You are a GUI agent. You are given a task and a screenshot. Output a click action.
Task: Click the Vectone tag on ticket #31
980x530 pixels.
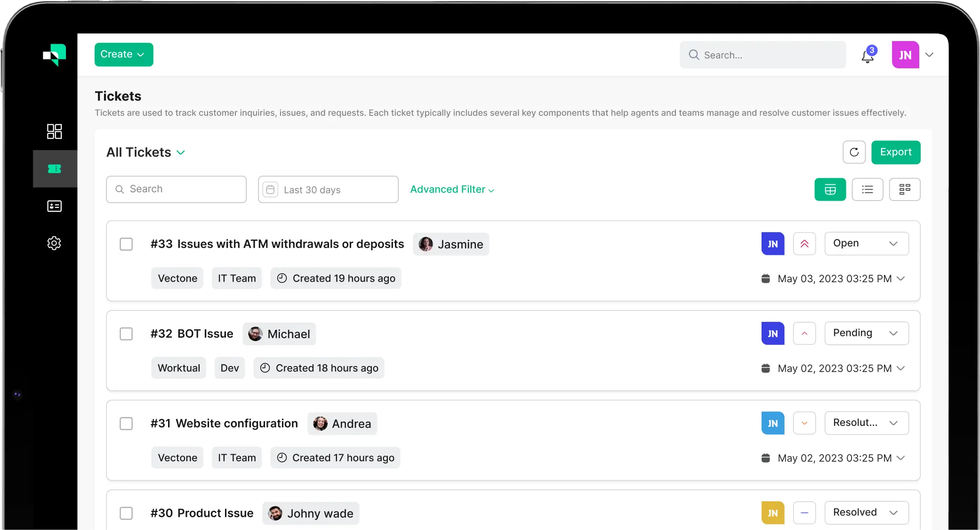coord(177,457)
